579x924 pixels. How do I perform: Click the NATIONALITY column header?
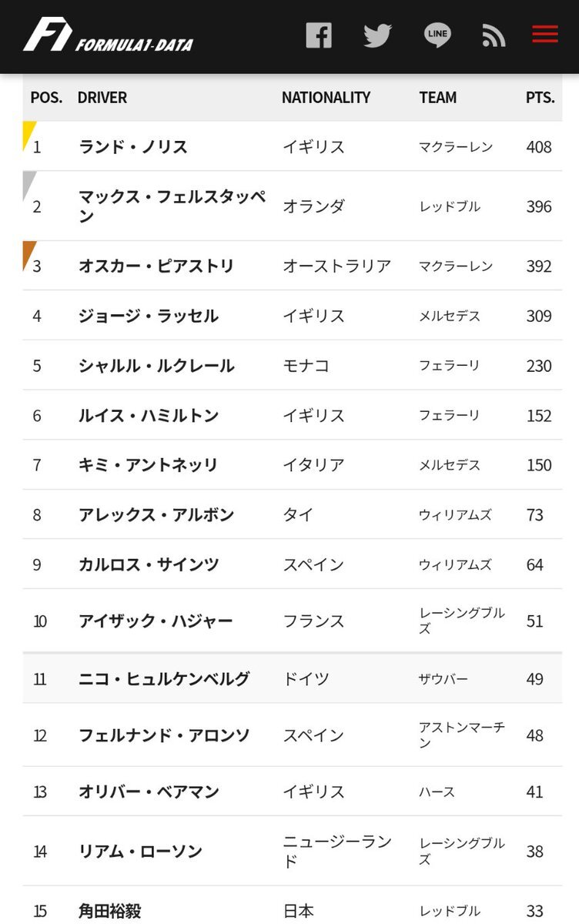coord(326,98)
